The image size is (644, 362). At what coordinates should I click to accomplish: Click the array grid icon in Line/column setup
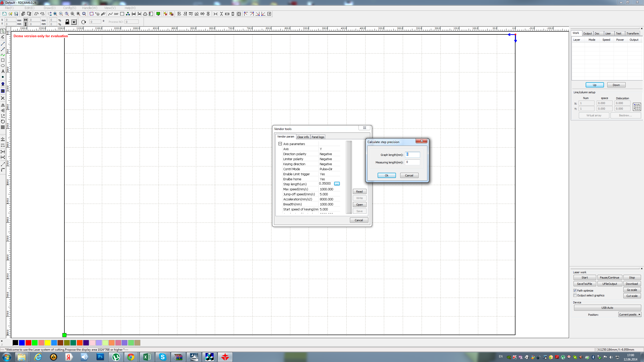click(637, 107)
